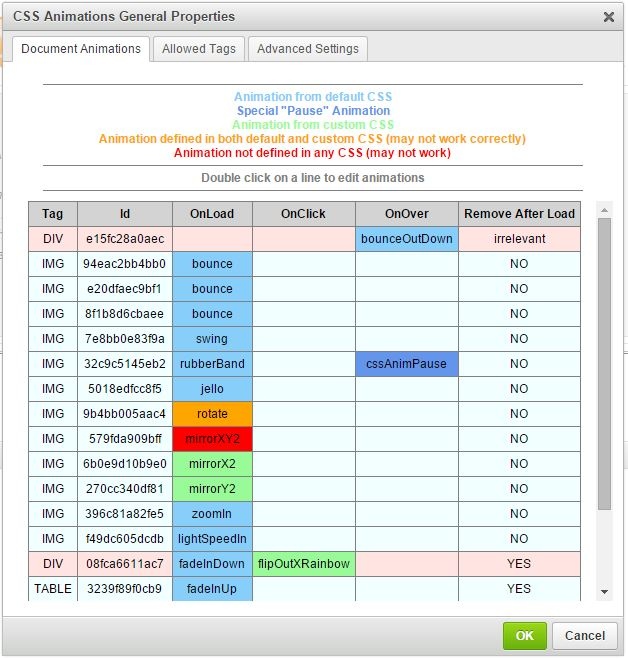Click the Remove After Load column header
628x659 pixels.
tap(518, 214)
